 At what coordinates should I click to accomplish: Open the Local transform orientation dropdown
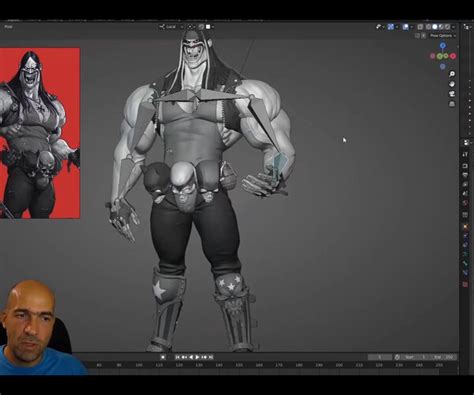coord(171,27)
